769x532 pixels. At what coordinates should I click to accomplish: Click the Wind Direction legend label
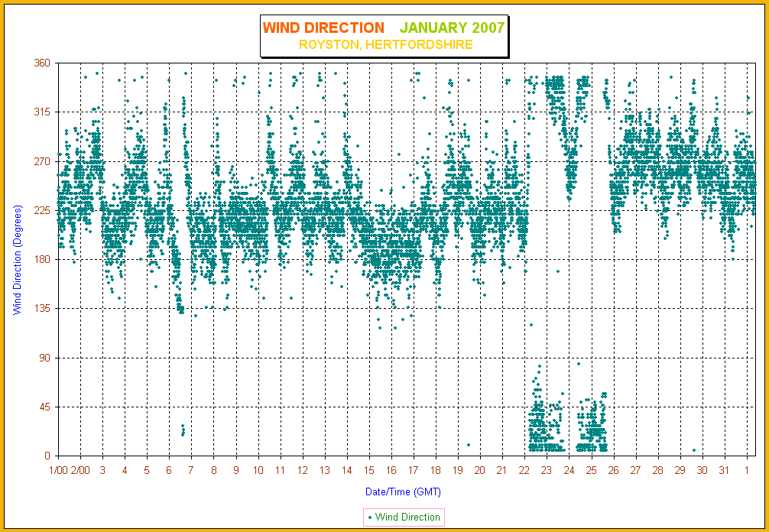pyautogui.click(x=407, y=517)
